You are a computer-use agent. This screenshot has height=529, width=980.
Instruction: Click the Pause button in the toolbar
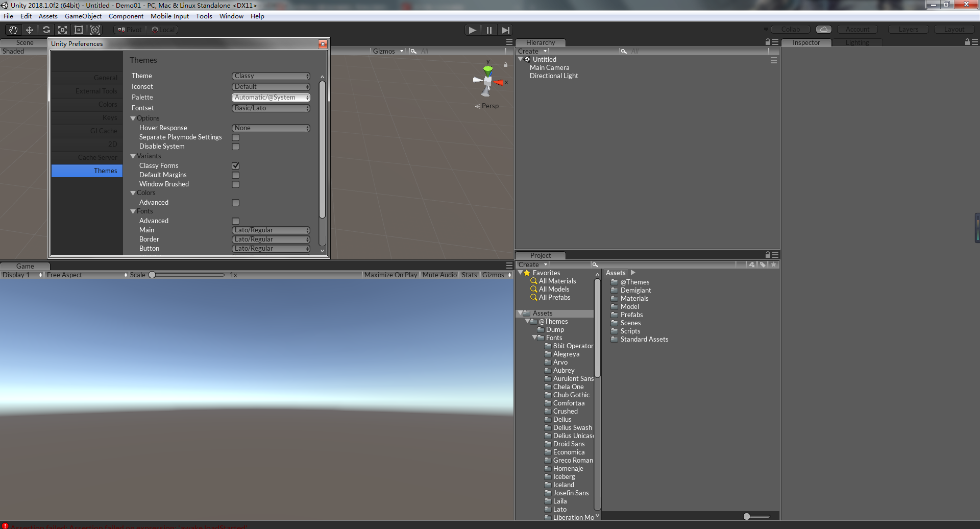[x=488, y=30]
